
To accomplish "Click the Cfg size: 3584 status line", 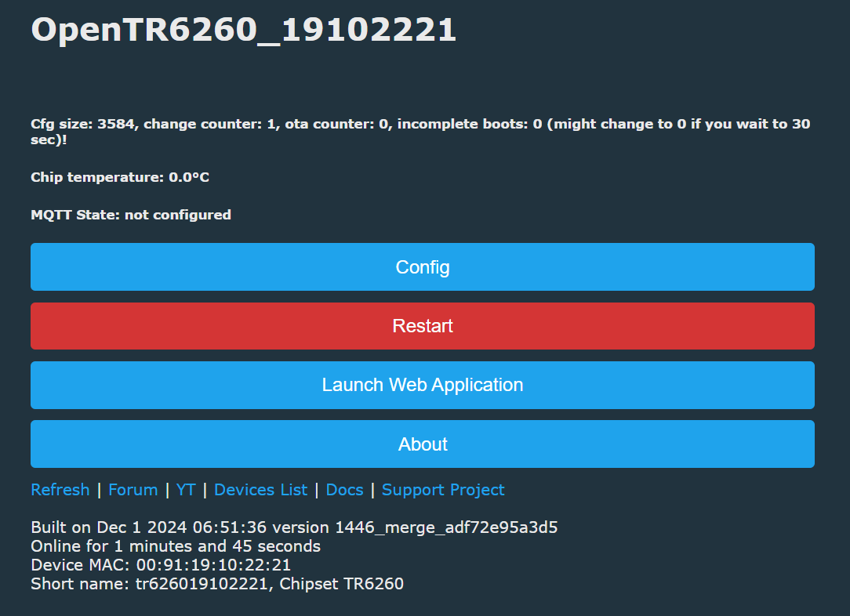I will point(420,132).
